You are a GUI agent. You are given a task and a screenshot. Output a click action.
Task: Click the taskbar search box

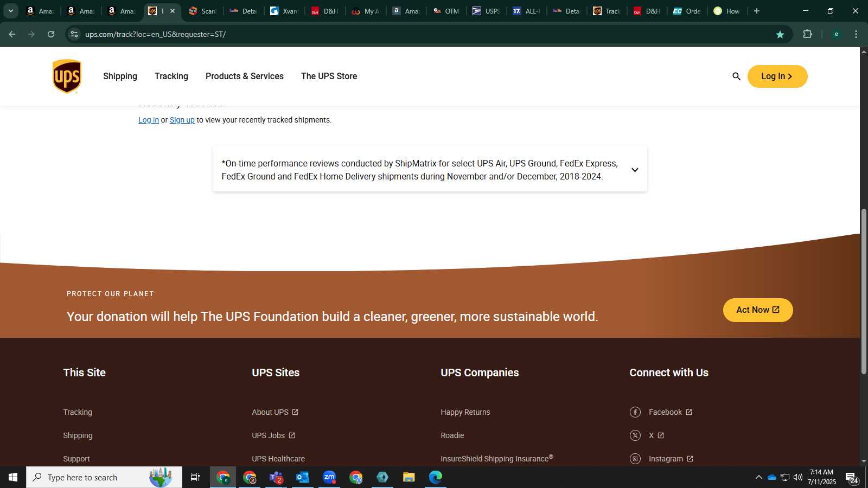pos(104,477)
